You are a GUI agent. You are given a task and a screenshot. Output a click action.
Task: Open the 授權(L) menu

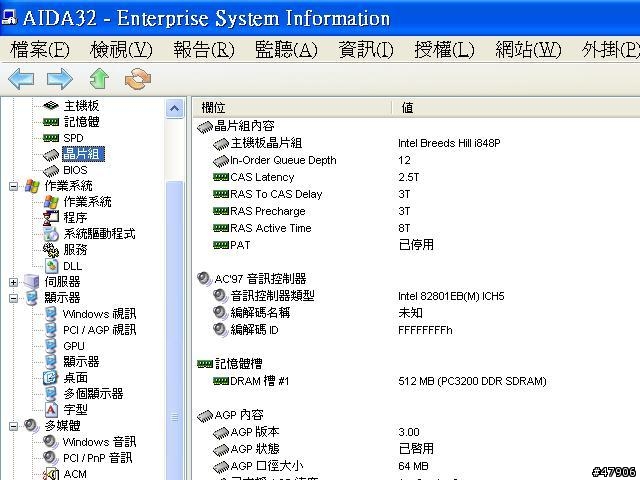(444, 50)
